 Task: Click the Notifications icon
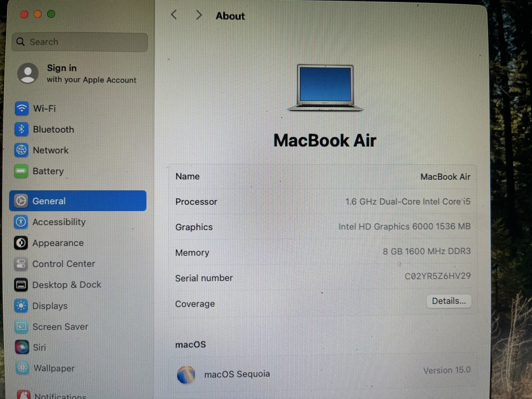(23, 395)
